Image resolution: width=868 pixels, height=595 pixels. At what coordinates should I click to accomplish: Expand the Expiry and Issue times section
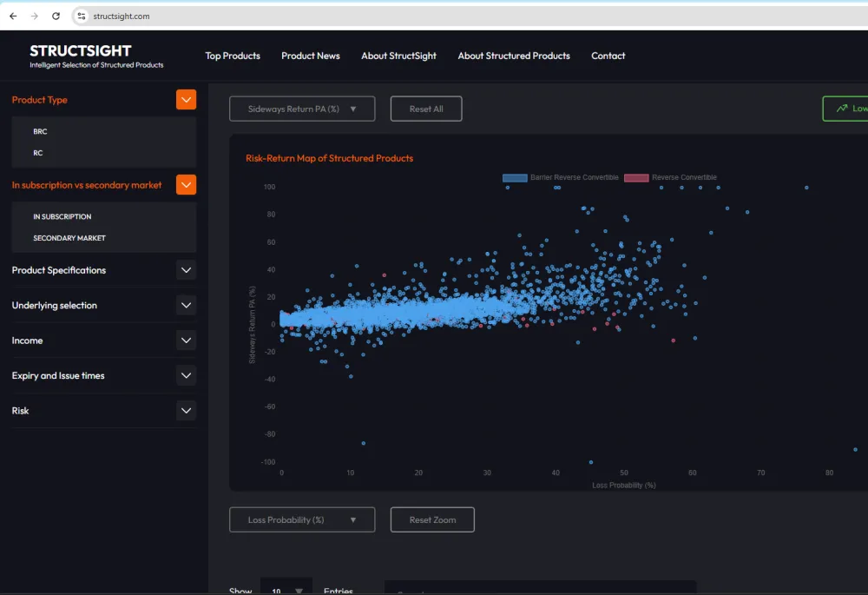186,376
